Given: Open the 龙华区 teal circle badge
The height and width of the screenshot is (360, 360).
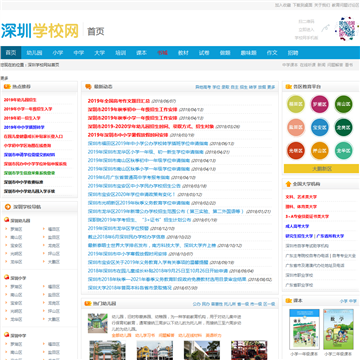Looking at the screenshot, I should [343, 151].
